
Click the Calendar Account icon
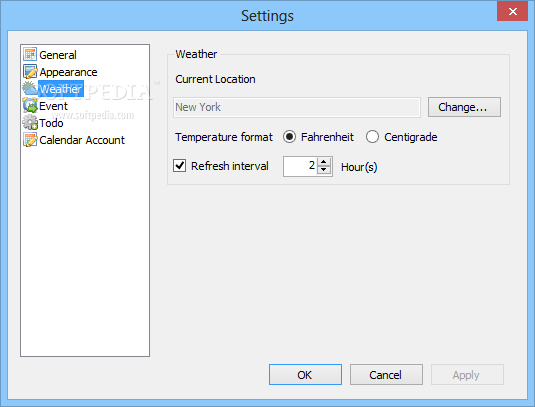pyautogui.click(x=30, y=140)
